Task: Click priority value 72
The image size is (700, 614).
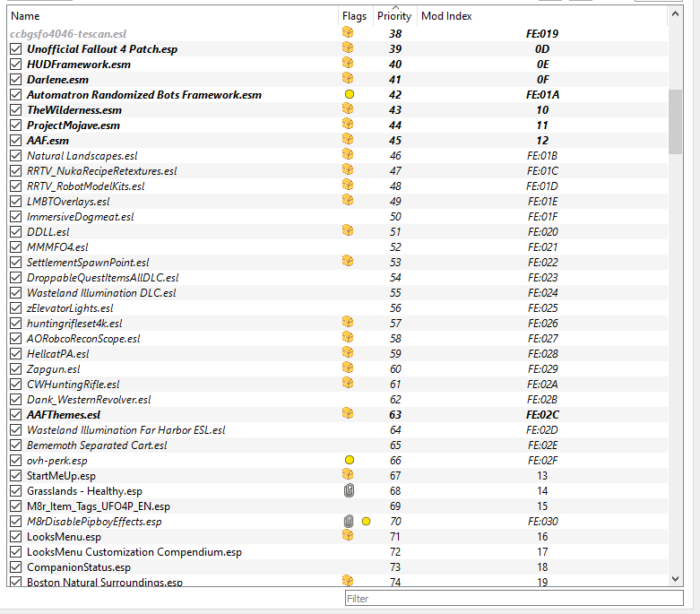Action: pyautogui.click(x=395, y=552)
